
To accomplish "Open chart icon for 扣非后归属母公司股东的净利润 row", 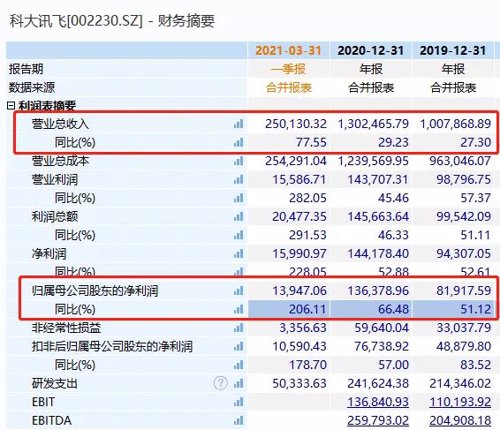I will (x=238, y=347).
